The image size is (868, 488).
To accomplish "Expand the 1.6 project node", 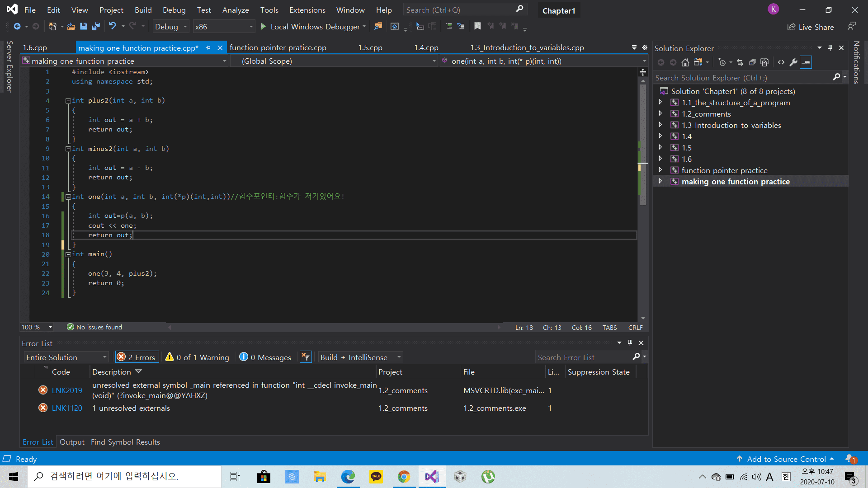I will pos(660,159).
